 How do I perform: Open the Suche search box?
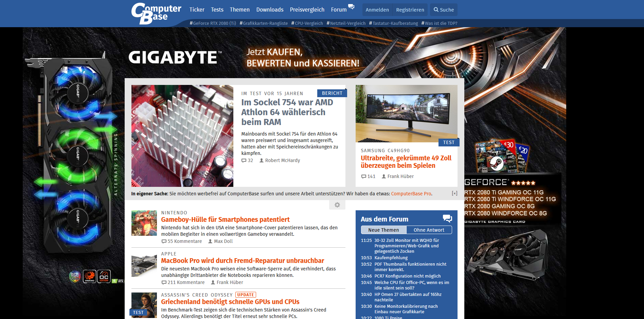tap(444, 10)
